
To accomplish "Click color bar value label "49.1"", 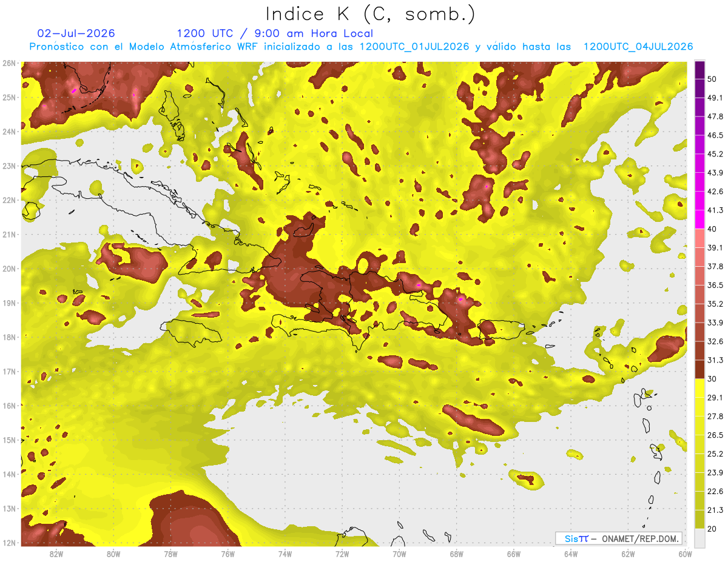I will pyautogui.click(x=715, y=98).
